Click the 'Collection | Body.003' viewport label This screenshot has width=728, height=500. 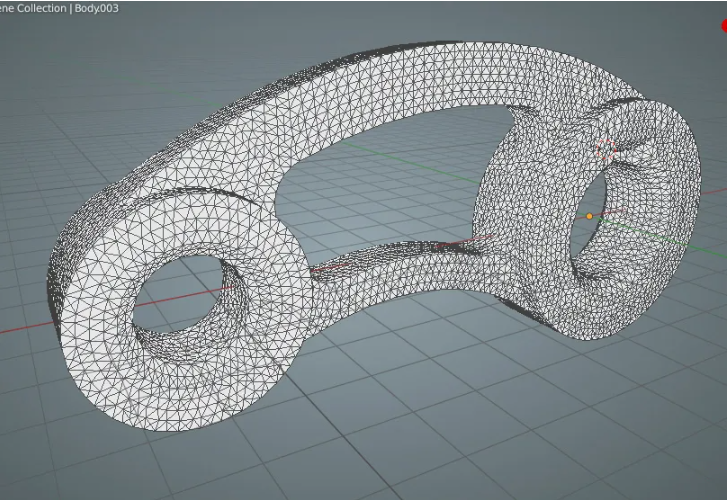67,8
